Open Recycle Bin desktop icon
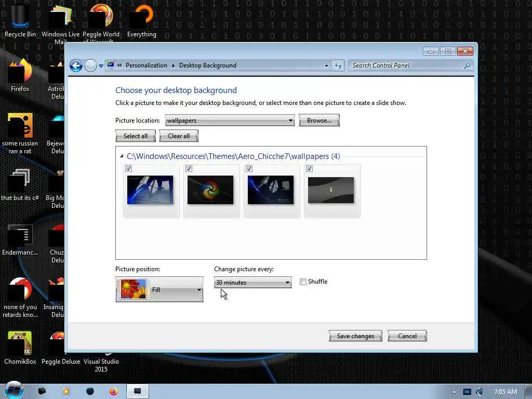532x399 pixels. tap(20, 20)
